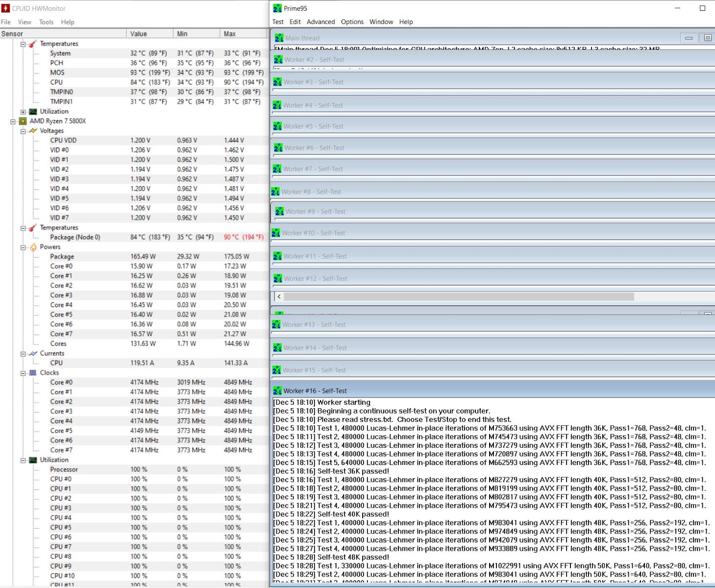Click the Value column header
Screen dimensions: 715x588
pyautogui.click(x=150, y=34)
